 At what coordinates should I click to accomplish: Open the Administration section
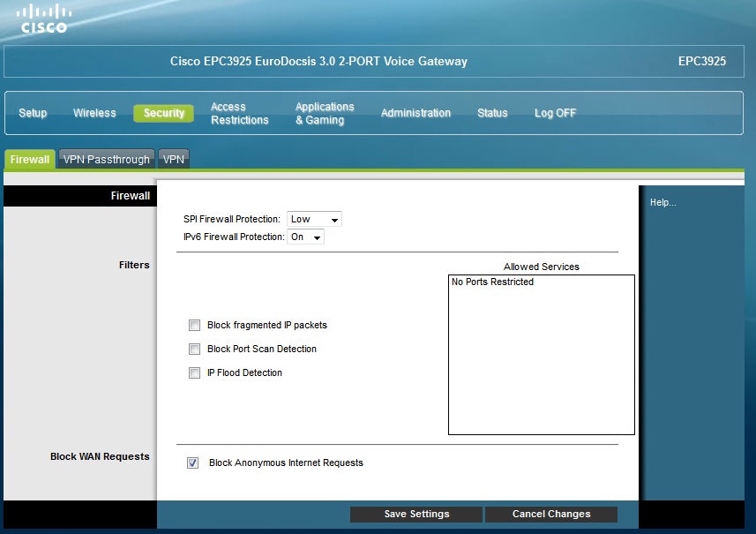pos(415,113)
